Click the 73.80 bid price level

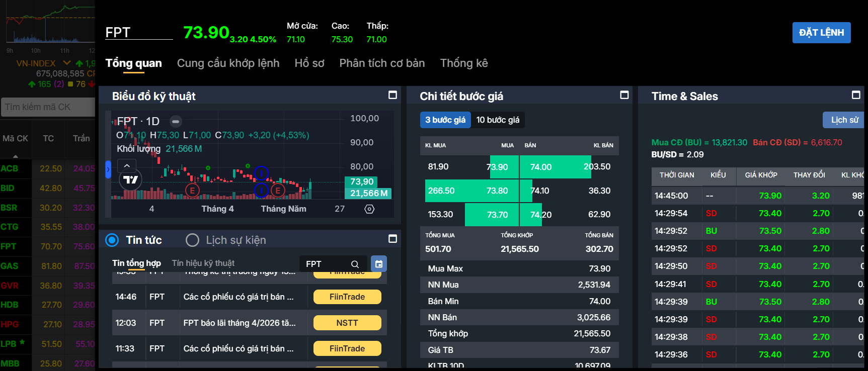[497, 191]
